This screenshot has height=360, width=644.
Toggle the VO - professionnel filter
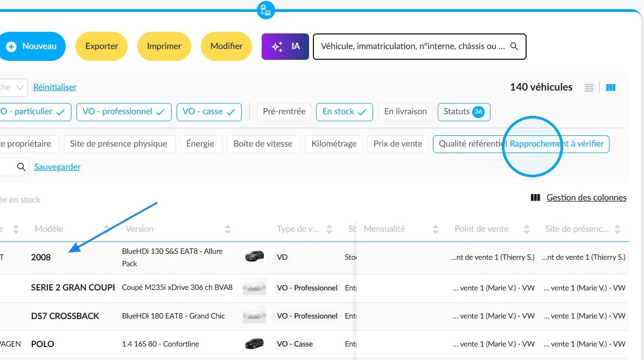[124, 112]
